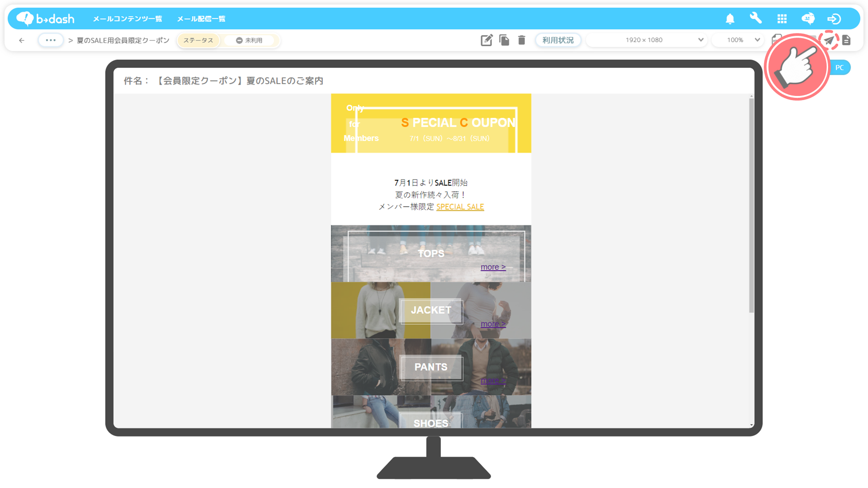Select the PC preview tab
868x488 pixels.
[x=840, y=67]
